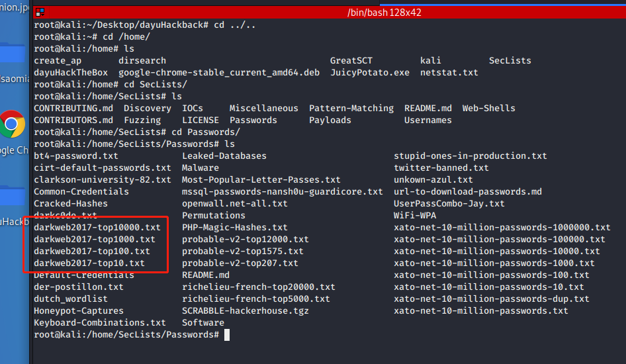Click SCRABBLE-hackerhouse.tgz entry

(x=245, y=311)
